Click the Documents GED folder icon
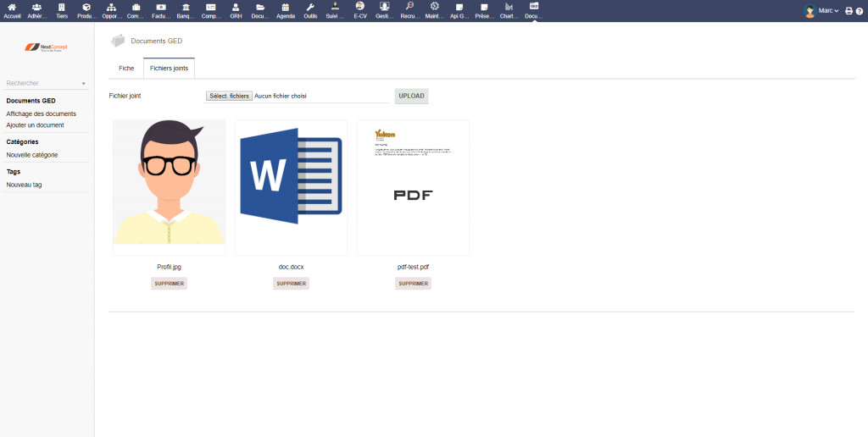Screen dimensions: 868x437 tap(117, 41)
